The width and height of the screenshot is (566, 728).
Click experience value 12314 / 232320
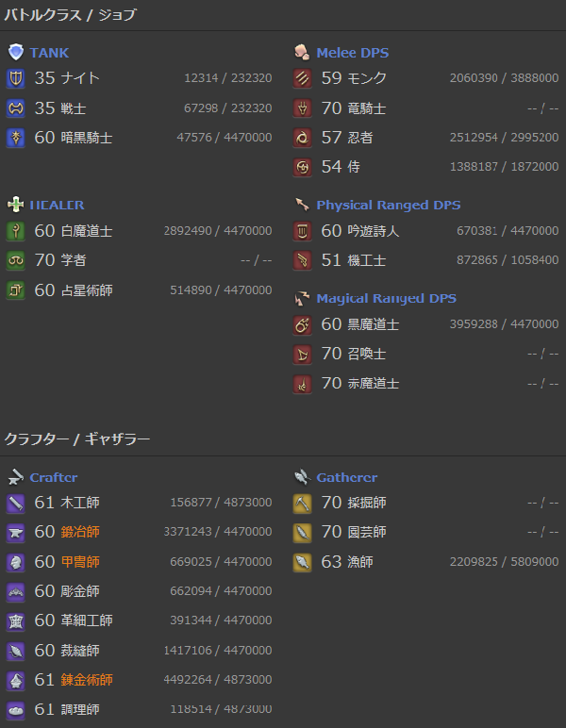(x=228, y=78)
